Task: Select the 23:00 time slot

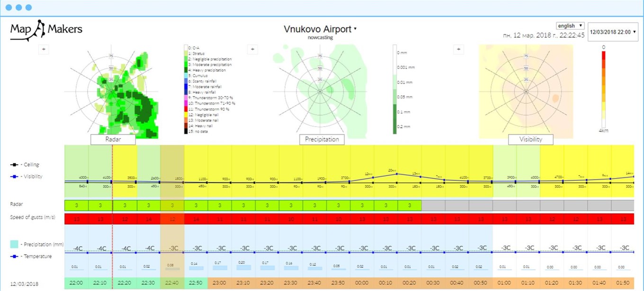Action: pyautogui.click(x=220, y=284)
